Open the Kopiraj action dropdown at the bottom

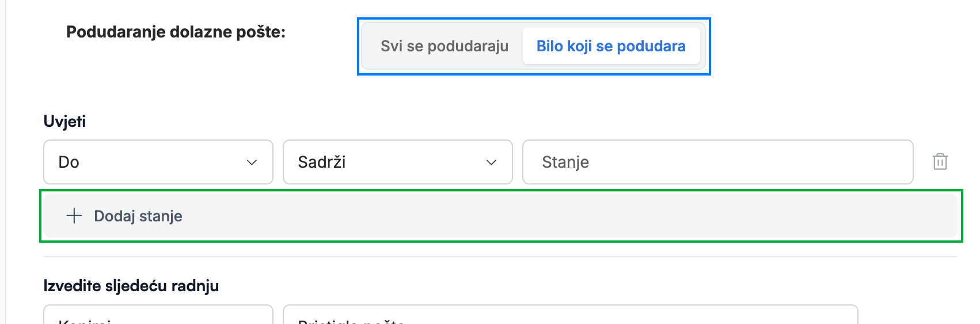[158, 315]
